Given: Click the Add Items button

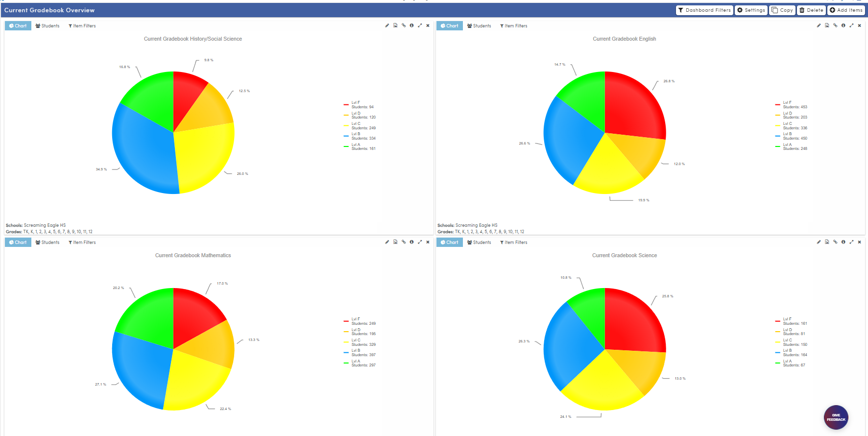Looking at the screenshot, I should pyautogui.click(x=846, y=10).
